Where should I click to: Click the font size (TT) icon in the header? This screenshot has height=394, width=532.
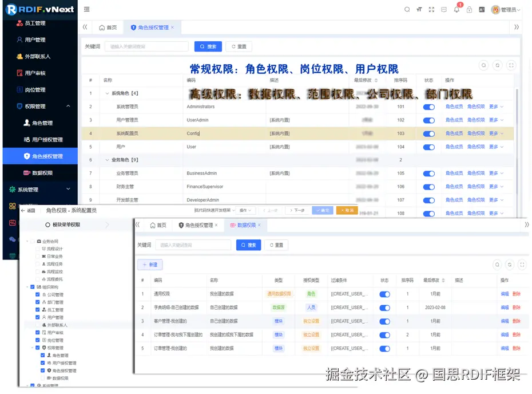point(419,9)
